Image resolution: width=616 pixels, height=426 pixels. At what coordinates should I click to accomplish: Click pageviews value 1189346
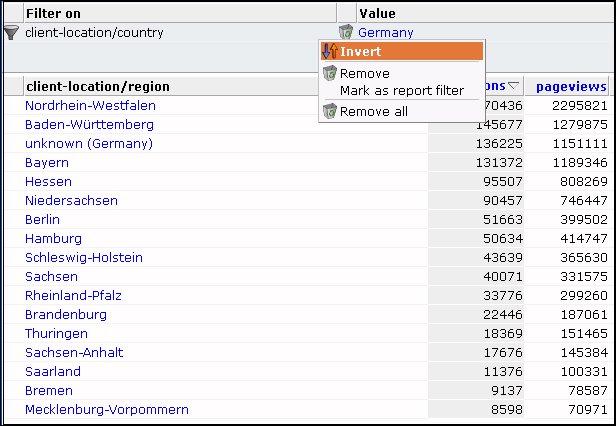click(x=580, y=163)
